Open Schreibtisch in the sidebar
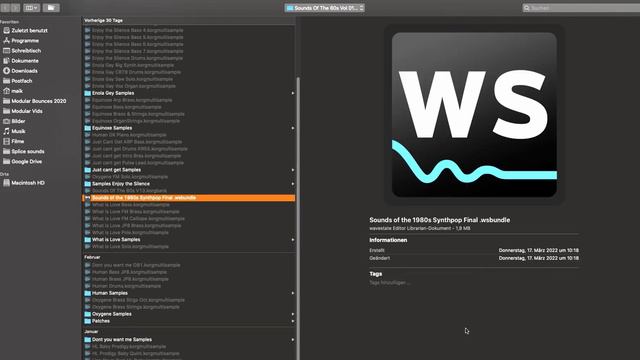 click(x=22, y=51)
